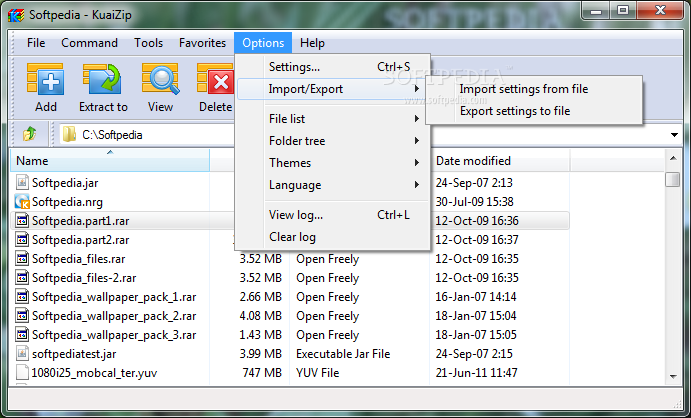Click the Softpedia_files-2.rar file icon
Image resolution: width=691 pixels, height=418 pixels.
(x=22, y=277)
